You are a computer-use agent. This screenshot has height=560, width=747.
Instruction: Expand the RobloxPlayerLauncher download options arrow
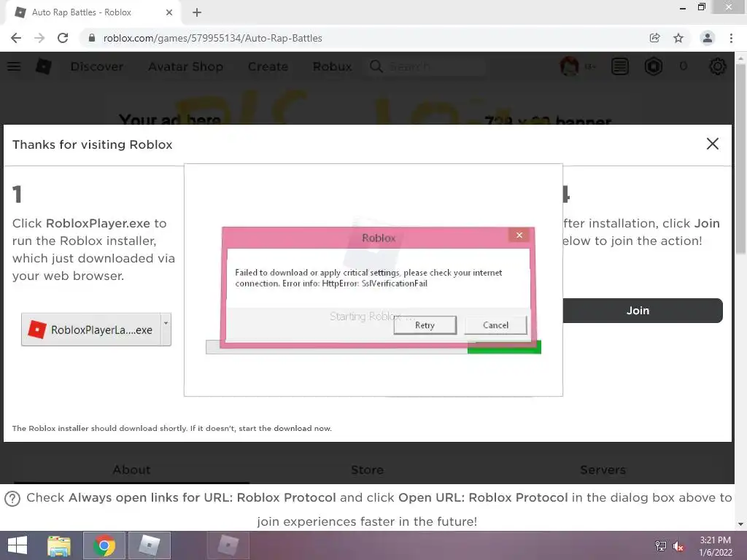click(x=166, y=329)
